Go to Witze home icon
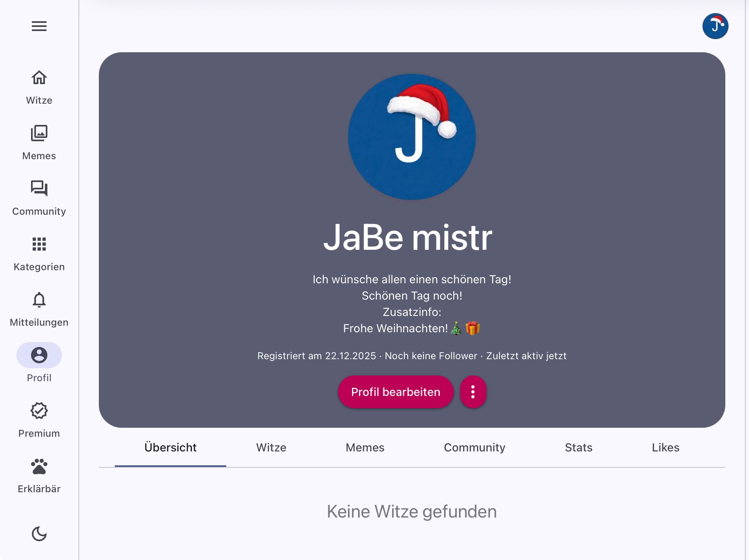 [39, 78]
